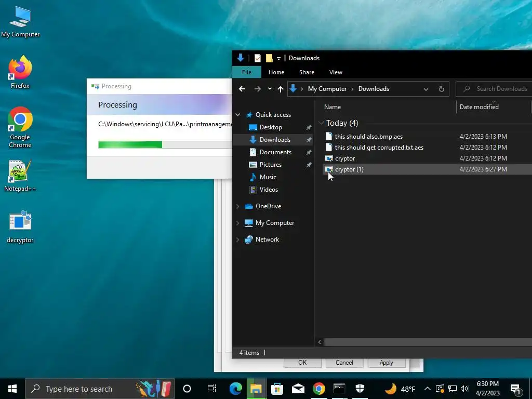Open Pictures in Quick access
The height and width of the screenshot is (399, 532).
[x=270, y=165]
